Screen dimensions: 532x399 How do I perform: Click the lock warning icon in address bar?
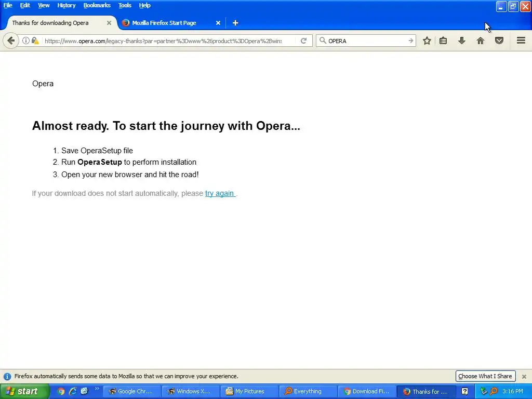(35, 41)
